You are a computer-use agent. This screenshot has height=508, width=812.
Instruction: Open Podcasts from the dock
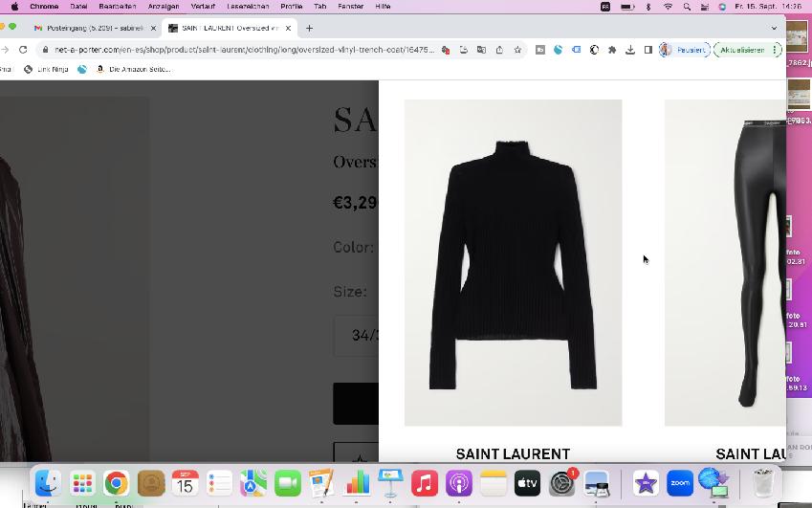point(459,482)
